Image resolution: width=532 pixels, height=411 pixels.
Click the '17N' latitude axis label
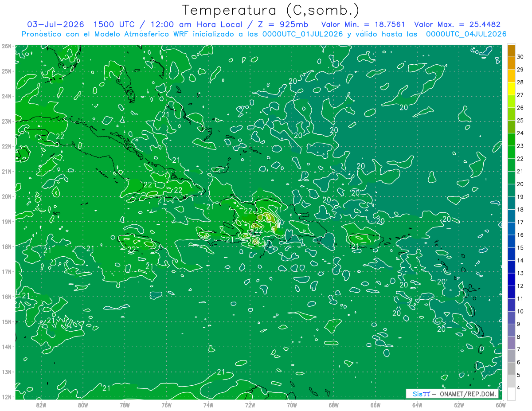point(6,271)
